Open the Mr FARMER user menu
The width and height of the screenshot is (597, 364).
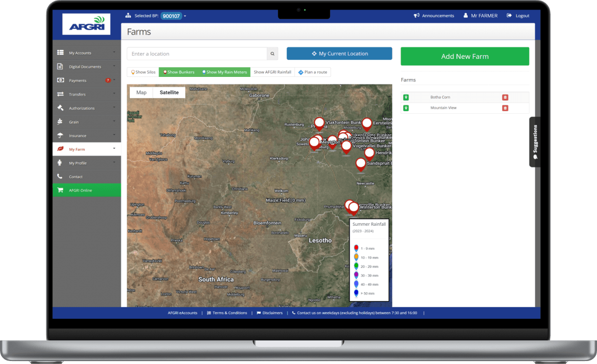point(481,16)
